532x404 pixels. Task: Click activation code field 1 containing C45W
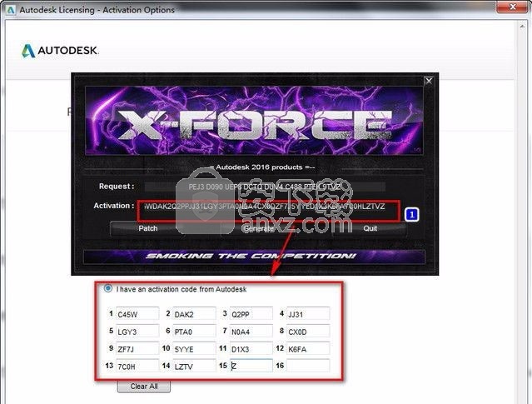[137, 314]
